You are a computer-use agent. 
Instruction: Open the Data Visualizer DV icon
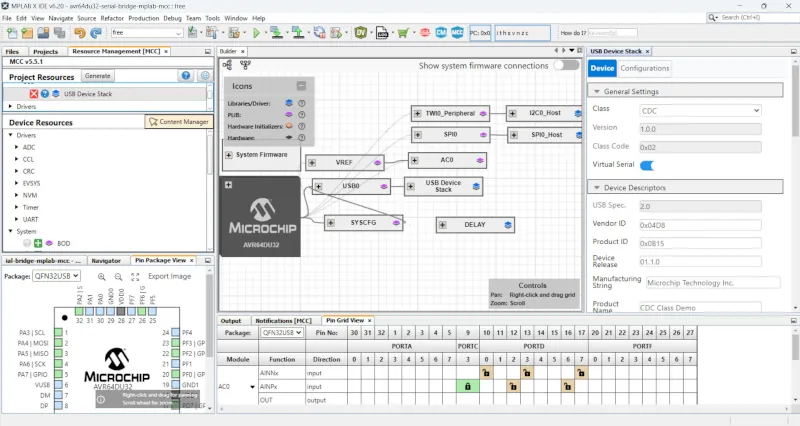point(361,33)
